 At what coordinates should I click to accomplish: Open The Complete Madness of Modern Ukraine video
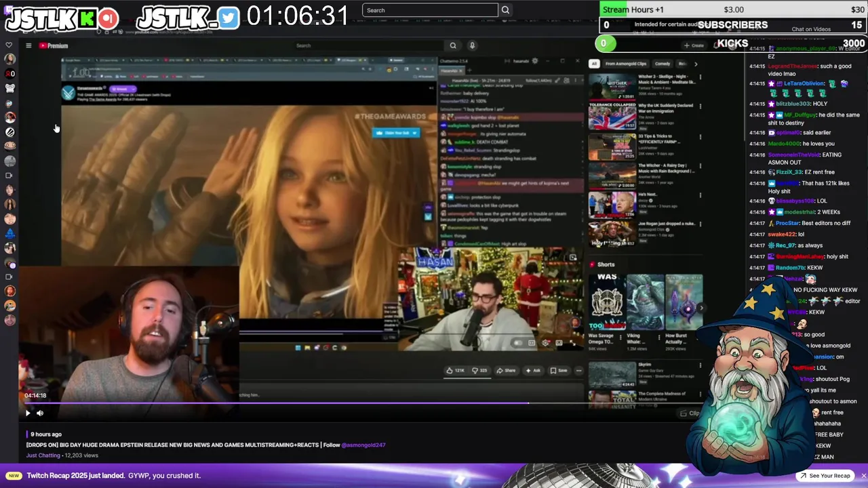point(612,400)
